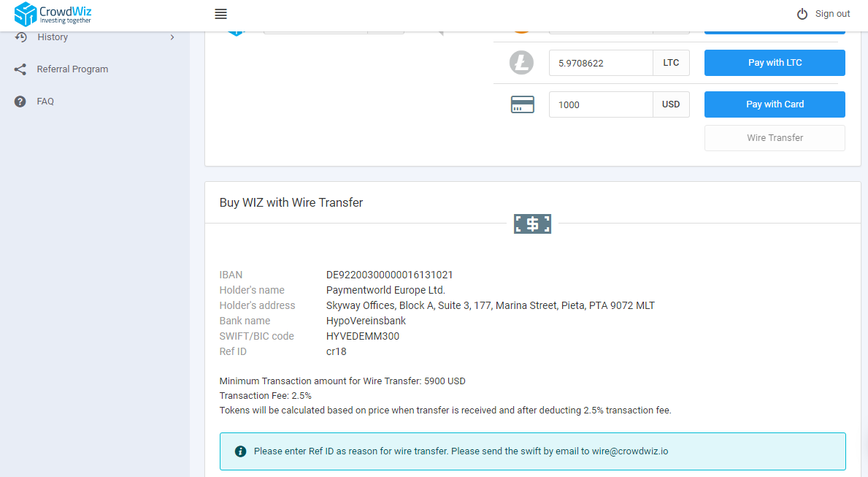
Task: Click the Pay with LTC button
Action: coord(775,63)
